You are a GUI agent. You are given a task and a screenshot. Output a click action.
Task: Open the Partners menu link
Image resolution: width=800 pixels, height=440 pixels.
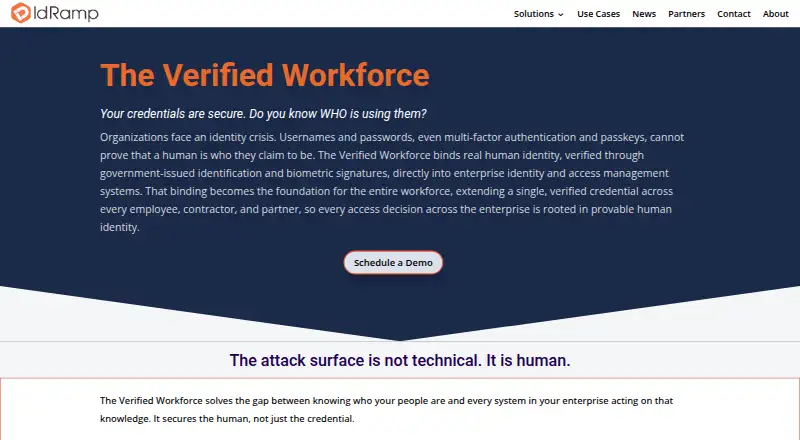tap(686, 14)
